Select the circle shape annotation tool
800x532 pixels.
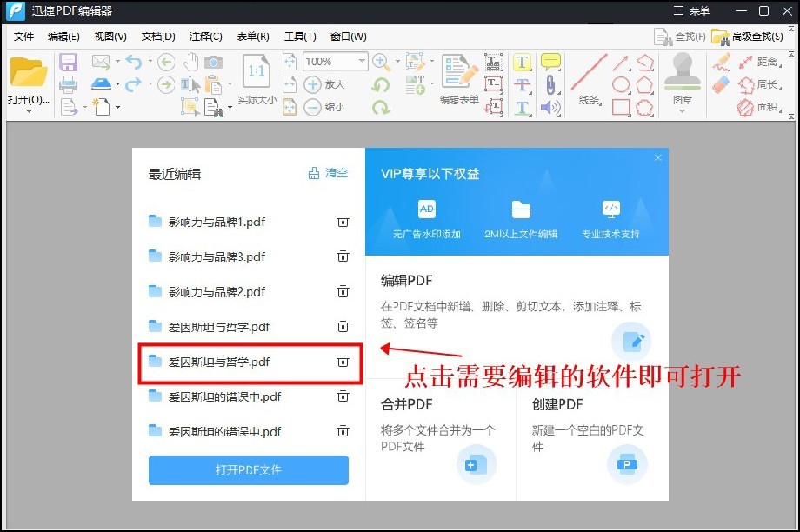point(620,84)
